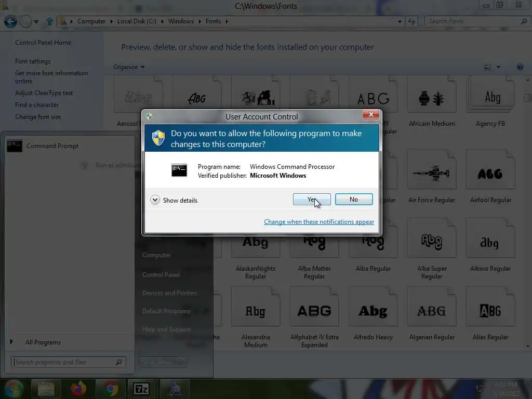
Task: Click the UAC shield icon in banner
Action: 158,138
